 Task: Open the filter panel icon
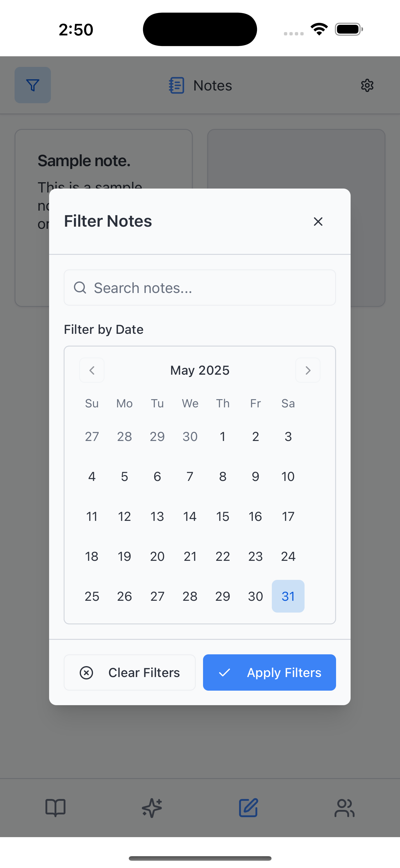coord(32,85)
